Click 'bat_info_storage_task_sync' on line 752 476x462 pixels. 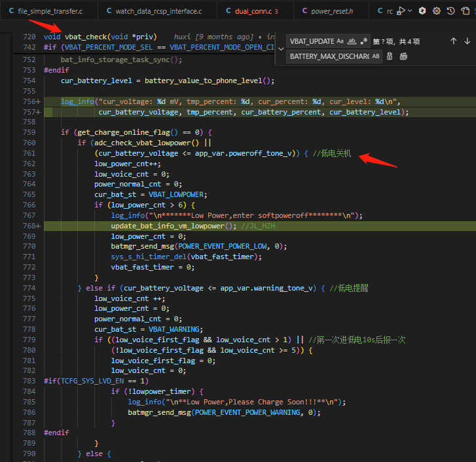[x=115, y=60]
